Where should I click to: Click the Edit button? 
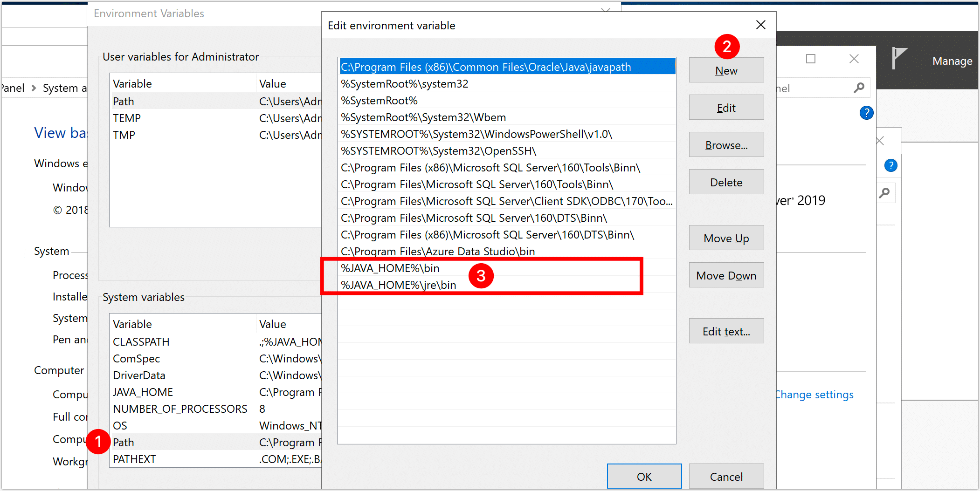(x=725, y=107)
